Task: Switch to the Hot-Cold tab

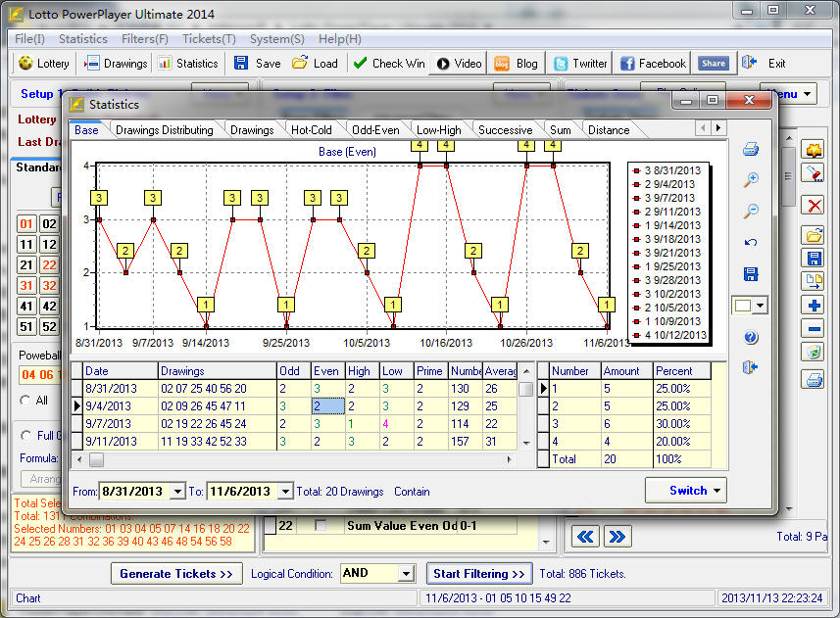Action: tap(312, 130)
